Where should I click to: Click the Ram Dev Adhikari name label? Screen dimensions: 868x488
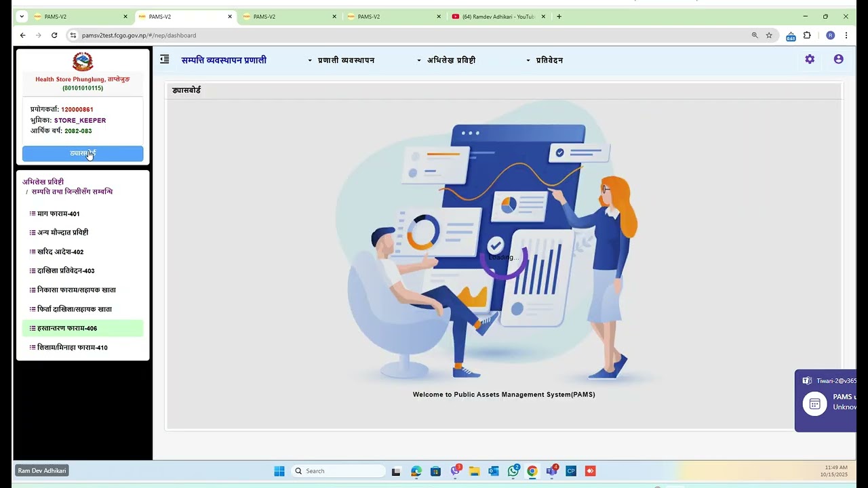pos(42,470)
